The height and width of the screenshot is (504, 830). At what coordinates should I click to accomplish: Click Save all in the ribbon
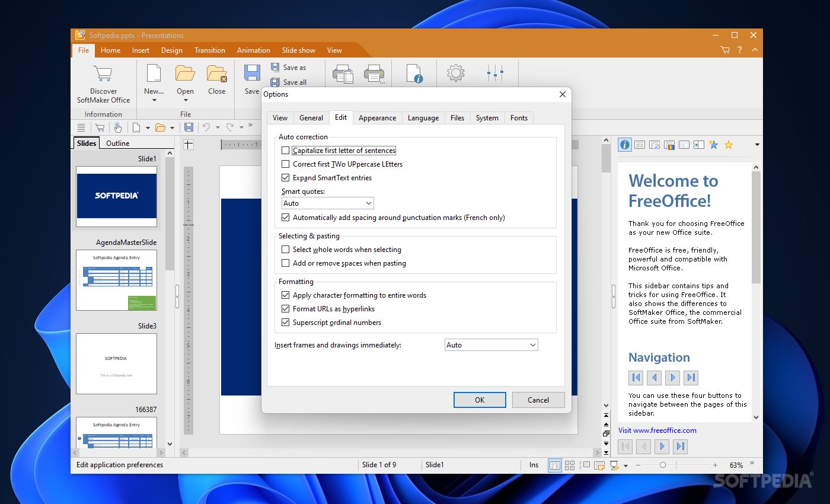click(x=289, y=82)
